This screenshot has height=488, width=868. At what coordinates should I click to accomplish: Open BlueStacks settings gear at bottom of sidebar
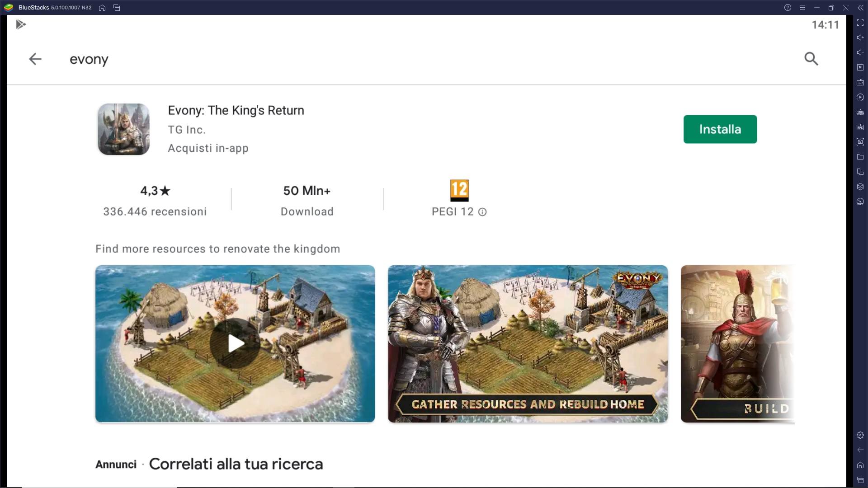[860, 435]
